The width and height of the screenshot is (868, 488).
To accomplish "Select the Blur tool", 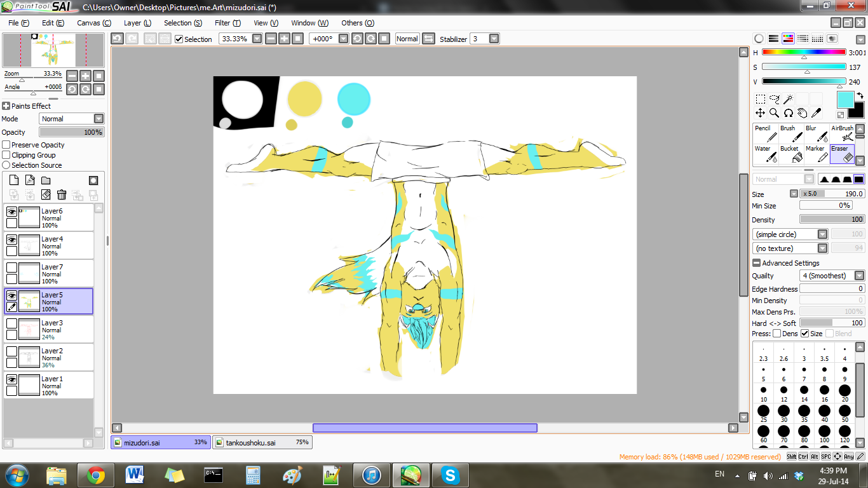I will coord(817,133).
